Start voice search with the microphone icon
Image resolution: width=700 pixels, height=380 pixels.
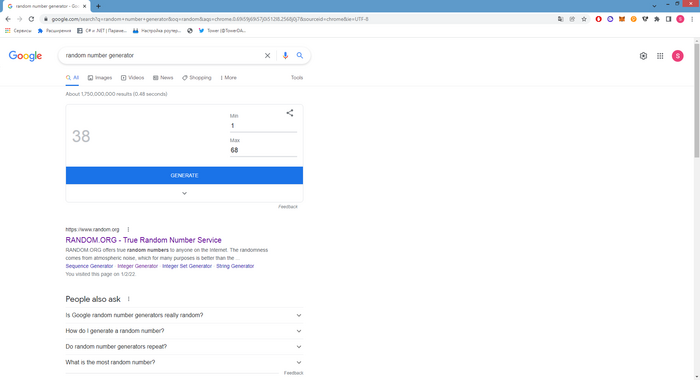(285, 56)
